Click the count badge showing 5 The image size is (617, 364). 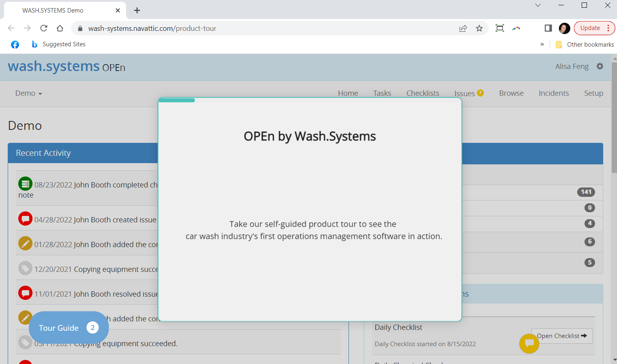click(x=589, y=262)
